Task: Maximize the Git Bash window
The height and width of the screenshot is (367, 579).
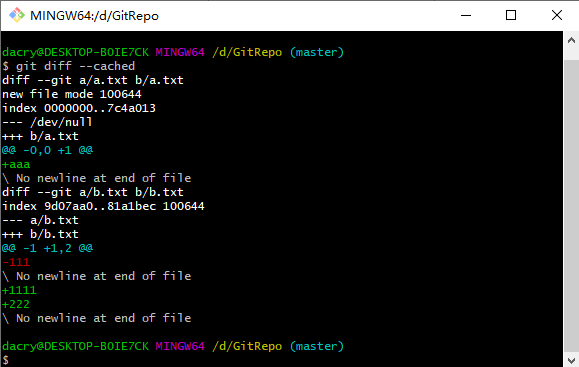Action: click(x=511, y=16)
